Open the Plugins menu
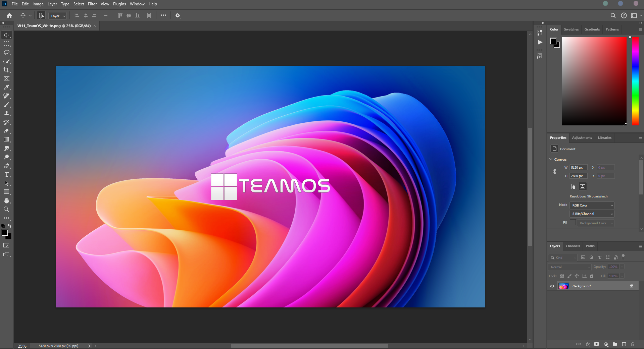 coord(119,4)
